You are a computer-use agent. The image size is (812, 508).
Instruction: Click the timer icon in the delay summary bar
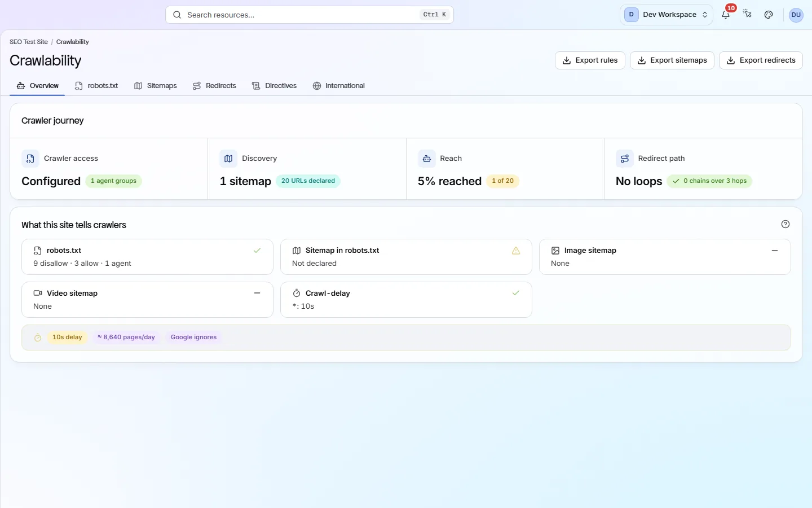point(38,338)
